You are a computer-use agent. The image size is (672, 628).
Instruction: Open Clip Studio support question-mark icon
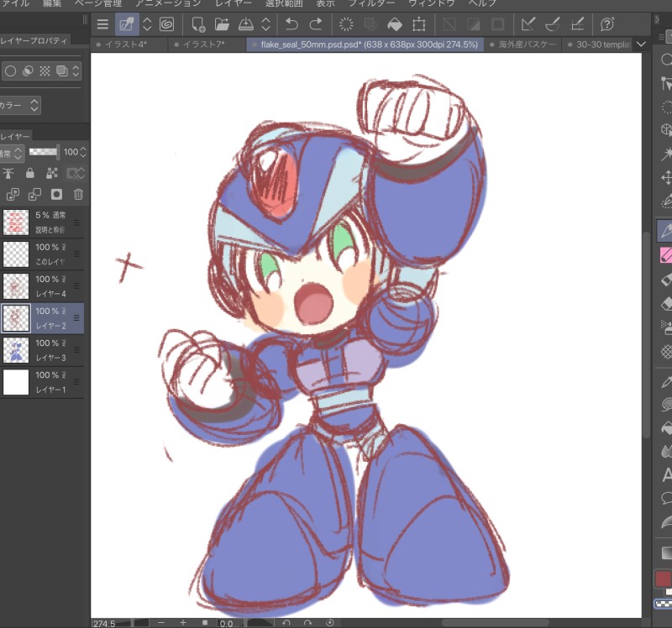(x=607, y=24)
